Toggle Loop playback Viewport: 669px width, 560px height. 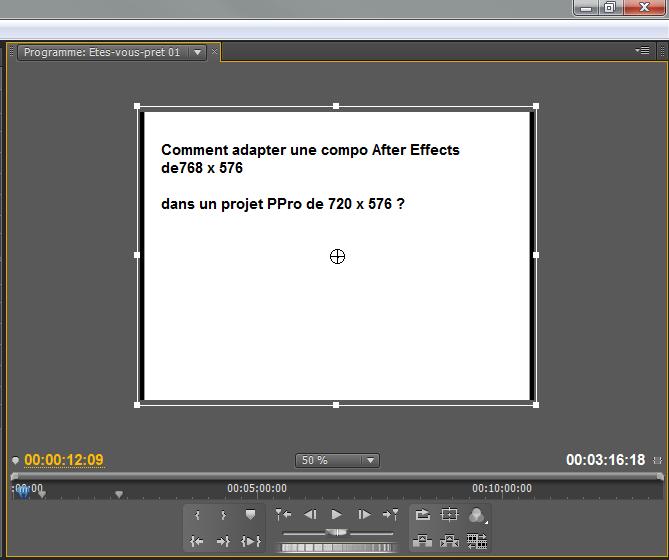tap(422, 515)
